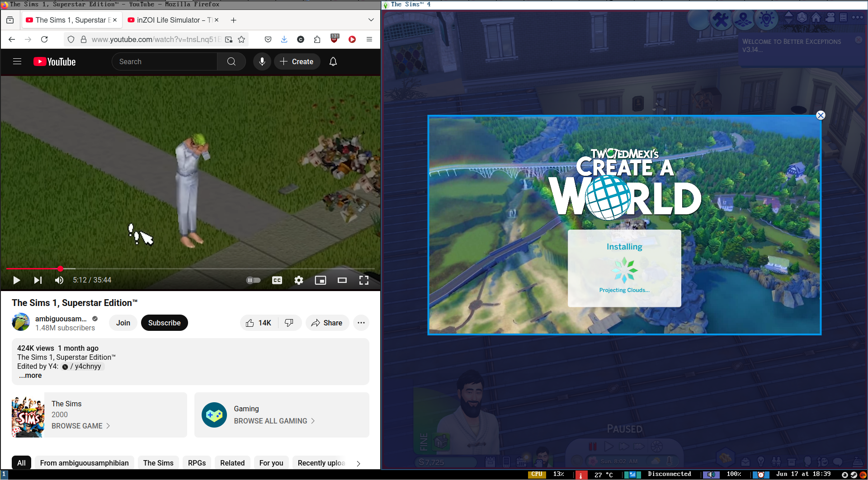The width and height of the screenshot is (868, 480).
Task: Open the Sims 4 three-dot more menu
Action: pyautogui.click(x=857, y=18)
